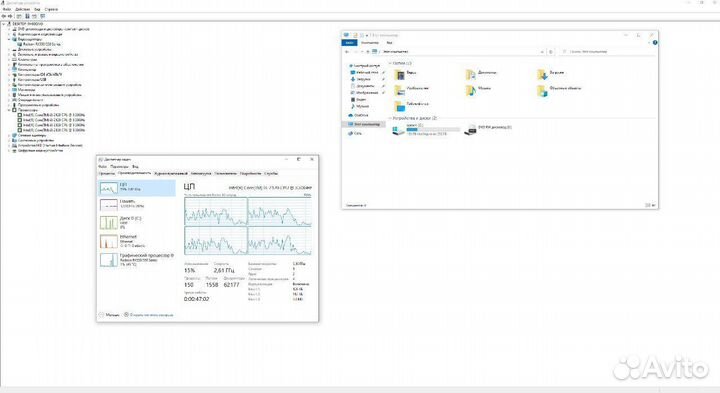Image resolution: width=720 pixels, height=393 pixels.
Task: Select the ЦП performance graph thumbnail
Action: (109, 188)
